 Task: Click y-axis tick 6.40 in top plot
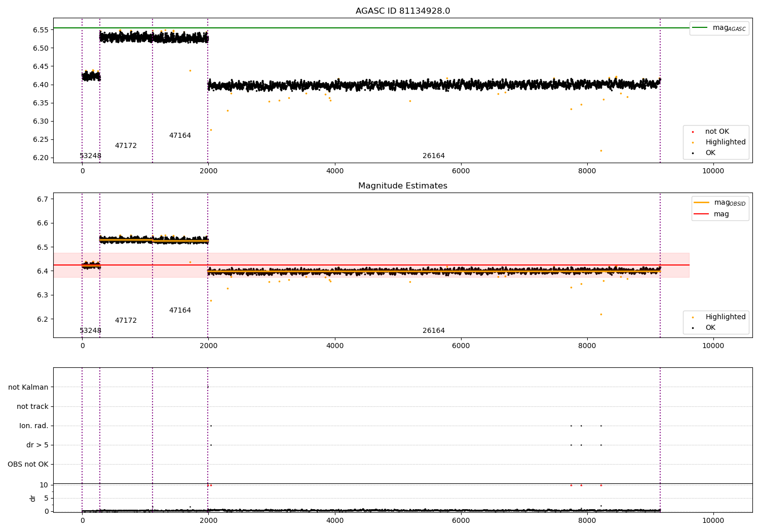coord(41,85)
